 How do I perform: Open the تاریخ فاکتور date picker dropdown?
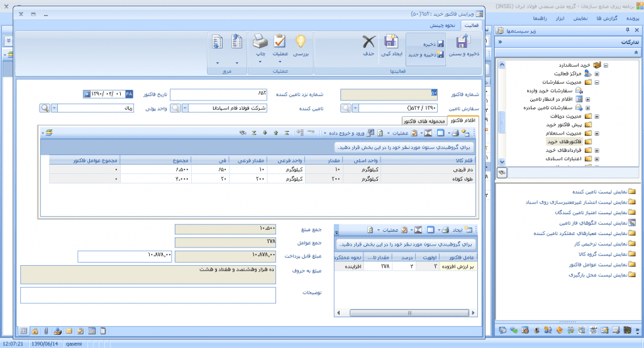(x=87, y=94)
